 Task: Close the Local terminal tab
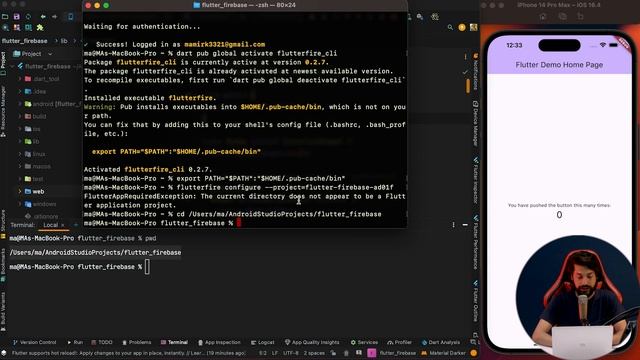click(x=63, y=225)
